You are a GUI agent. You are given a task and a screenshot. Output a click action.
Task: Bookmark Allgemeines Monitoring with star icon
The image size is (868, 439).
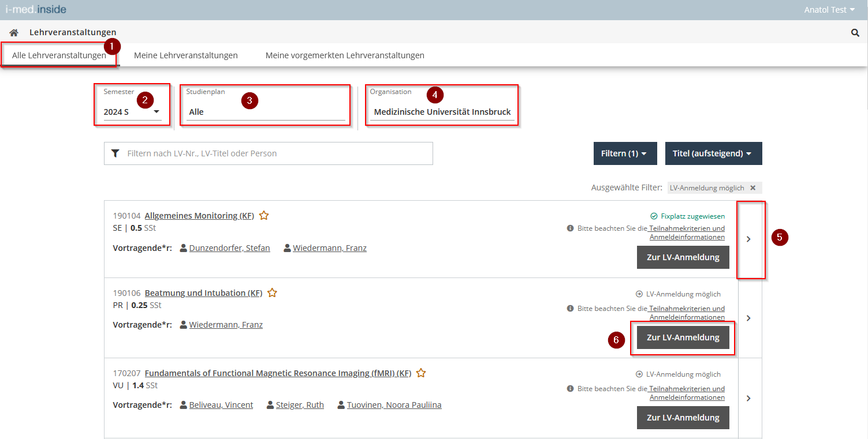(264, 216)
